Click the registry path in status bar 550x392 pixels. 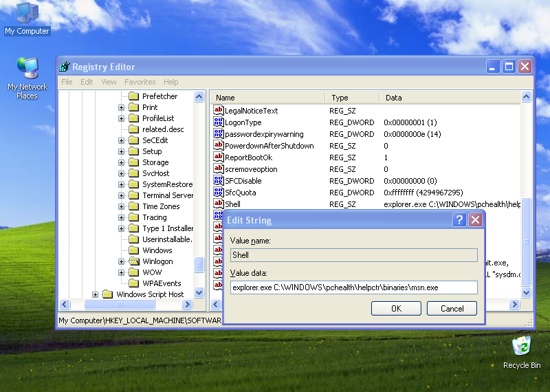140,320
